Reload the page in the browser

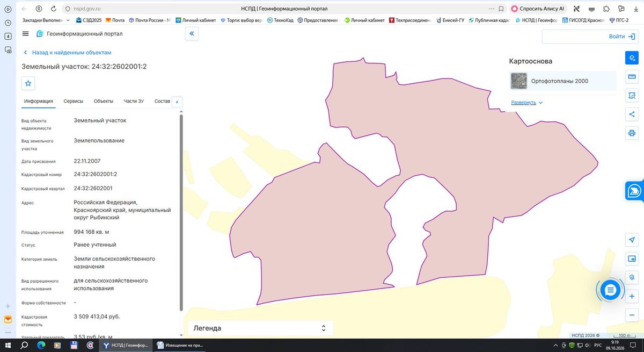[54, 9]
